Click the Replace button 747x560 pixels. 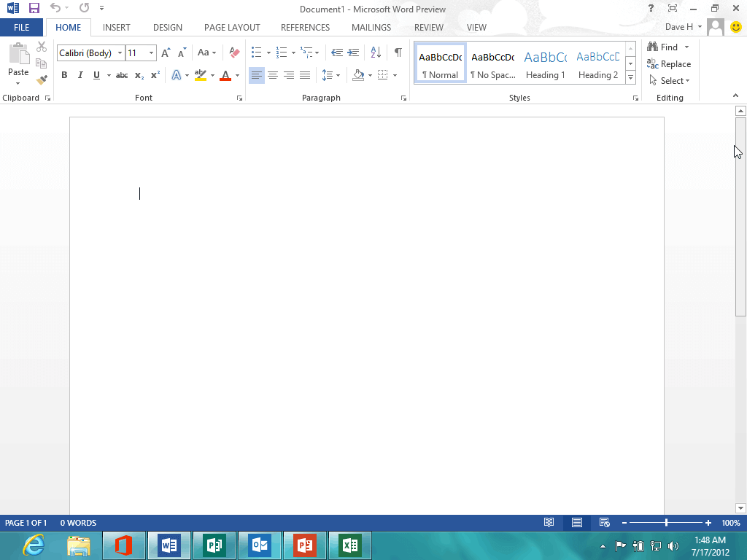(669, 64)
